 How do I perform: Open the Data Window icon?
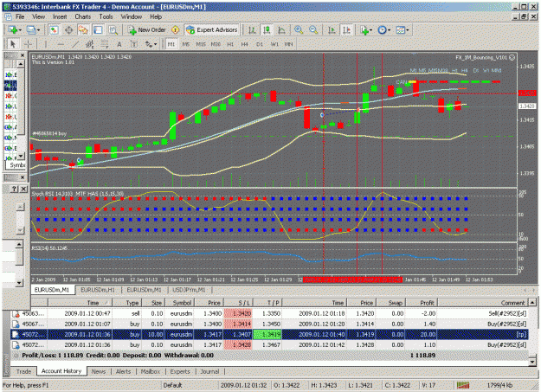68,30
